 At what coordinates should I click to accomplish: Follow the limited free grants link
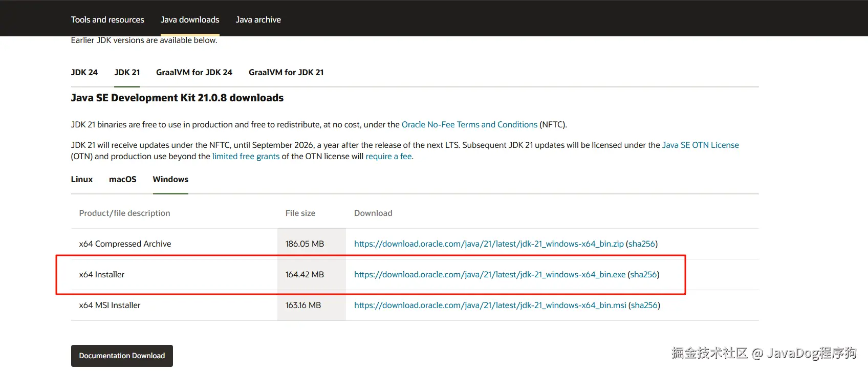click(x=246, y=156)
